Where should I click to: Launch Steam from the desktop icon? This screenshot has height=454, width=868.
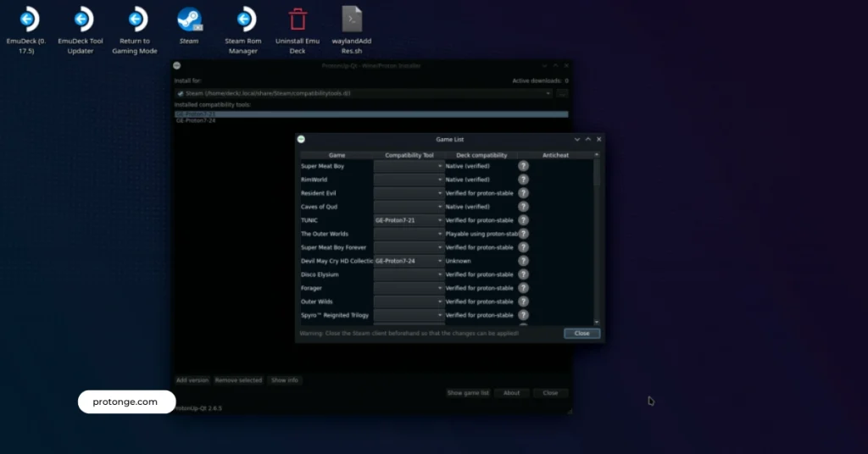pos(189,19)
